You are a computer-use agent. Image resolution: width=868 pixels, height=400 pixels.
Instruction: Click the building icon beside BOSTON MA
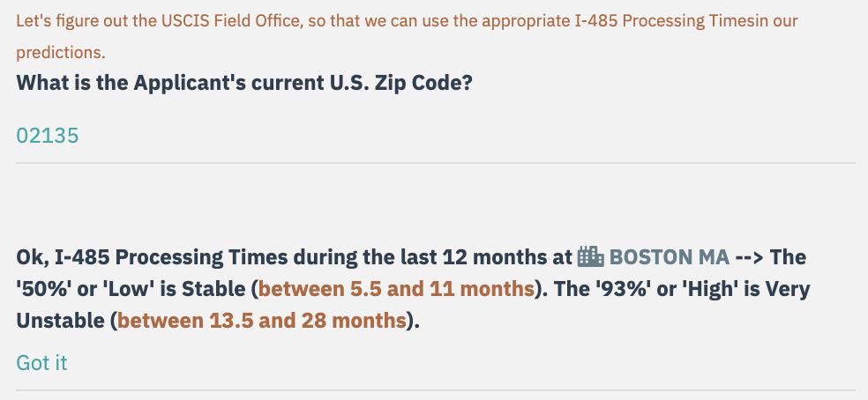tap(590, 257)
